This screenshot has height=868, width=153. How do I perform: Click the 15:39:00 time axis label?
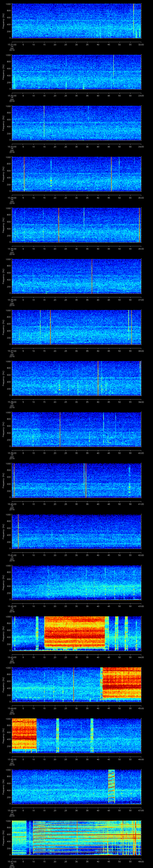pyautogui.click(x=12, y=453)
